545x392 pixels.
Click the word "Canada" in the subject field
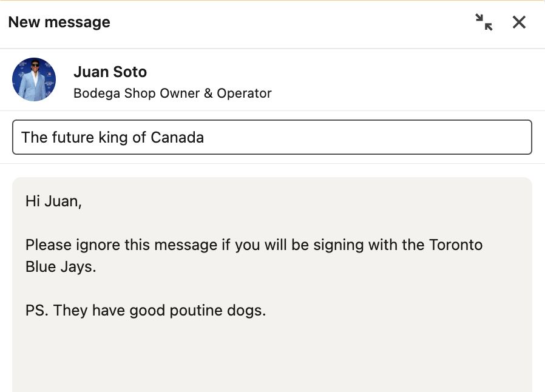pyautogui.click(x=177, y=137)
